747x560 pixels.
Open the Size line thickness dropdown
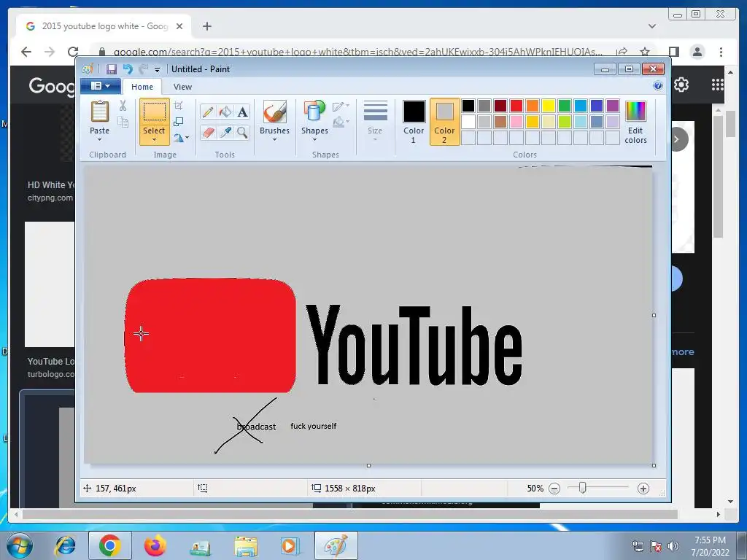point(375,121)
